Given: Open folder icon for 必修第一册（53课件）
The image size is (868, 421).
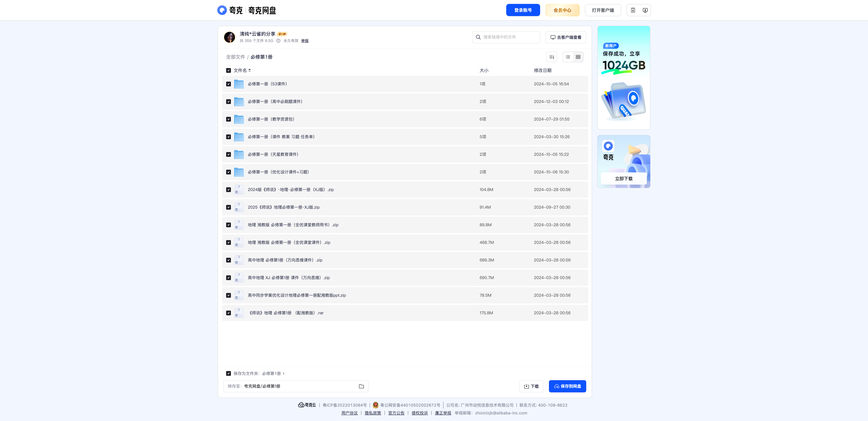Looking at the screenshot, I should [x=239, y=84].
